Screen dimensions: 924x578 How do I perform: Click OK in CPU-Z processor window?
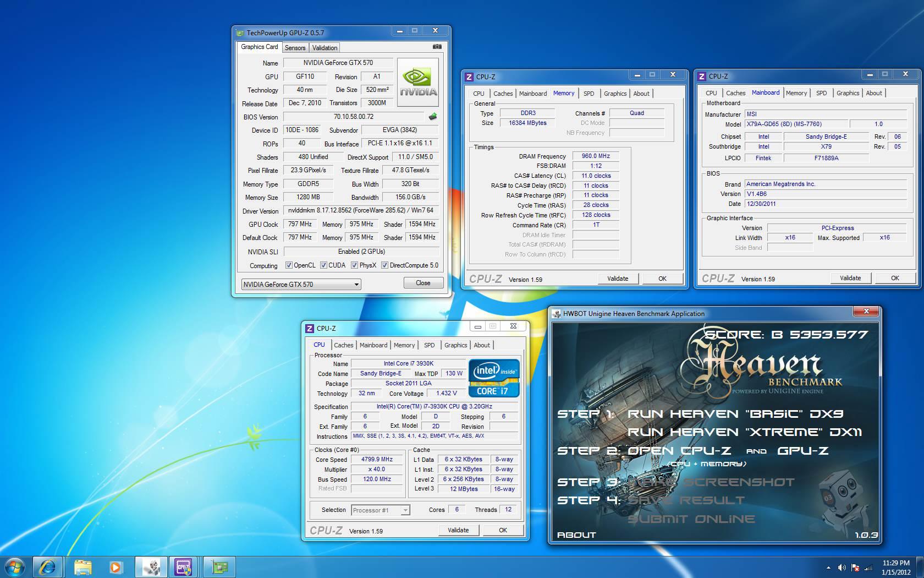pyautogui.click(x=503, y=530)
